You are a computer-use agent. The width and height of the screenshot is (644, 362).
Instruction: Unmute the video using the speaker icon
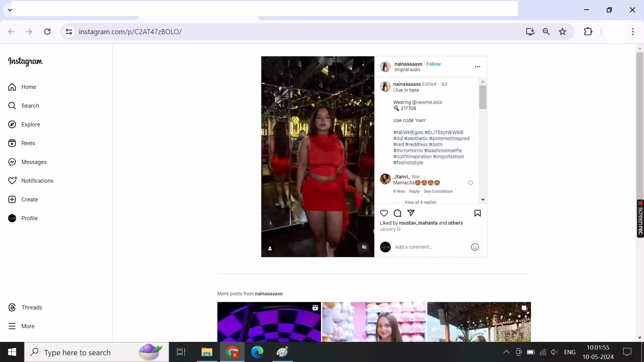pos(364,247)
